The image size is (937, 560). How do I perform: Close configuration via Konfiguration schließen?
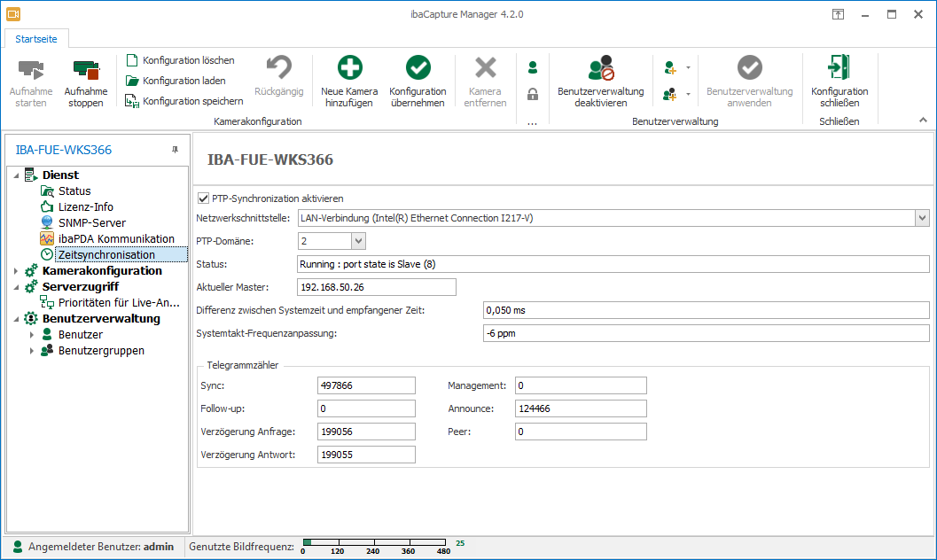click(x=839, y=69)
